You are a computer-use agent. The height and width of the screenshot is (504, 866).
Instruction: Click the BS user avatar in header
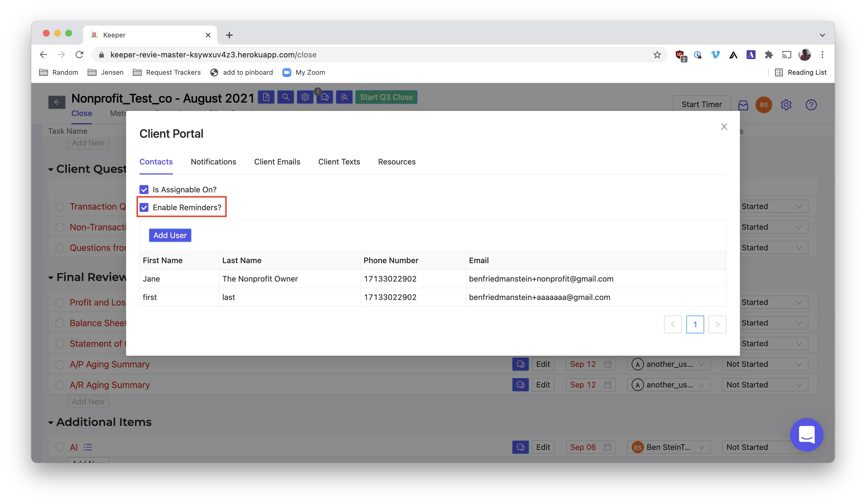(764, 105)
